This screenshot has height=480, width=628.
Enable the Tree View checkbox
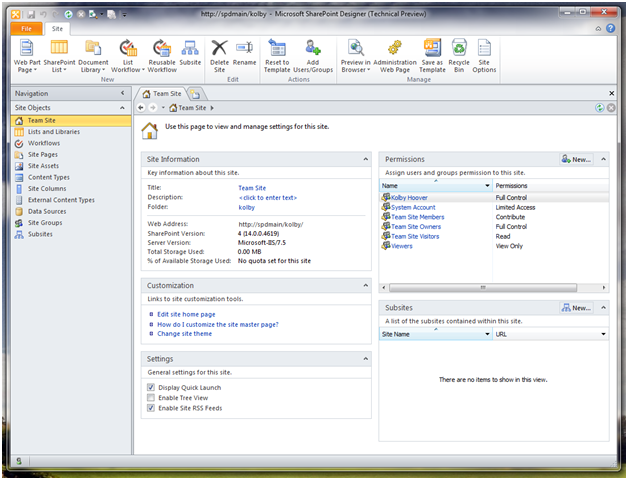pyautogui.click(x=151, y=398)
